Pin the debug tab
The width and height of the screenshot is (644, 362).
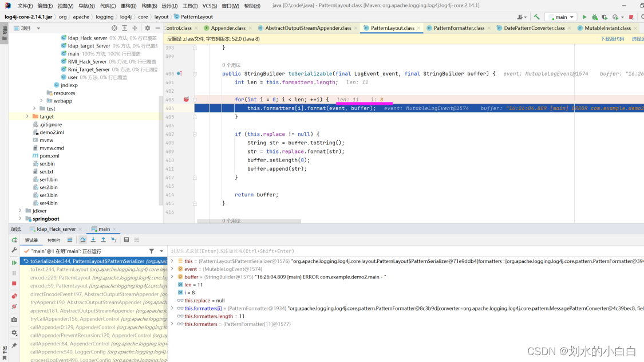14,345
